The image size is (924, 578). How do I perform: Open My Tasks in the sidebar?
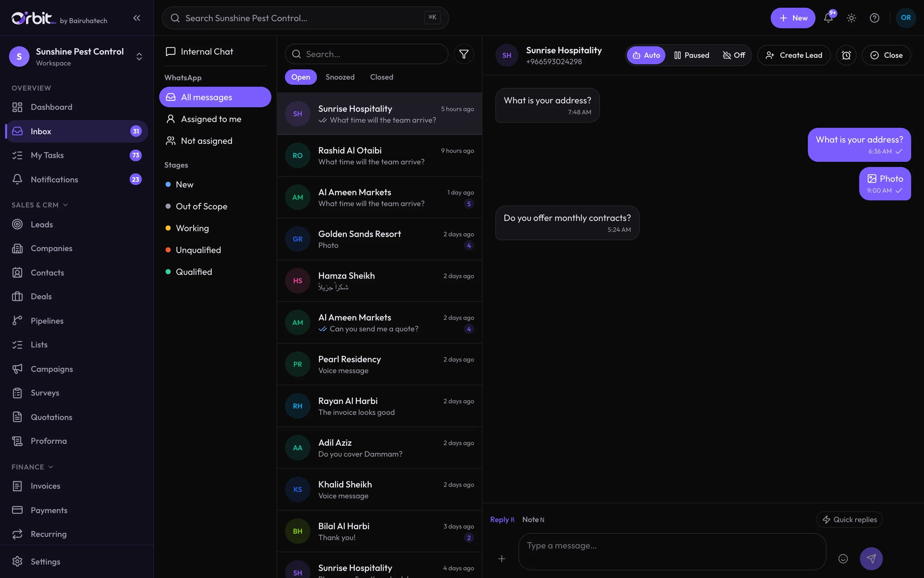pos(77,155)
